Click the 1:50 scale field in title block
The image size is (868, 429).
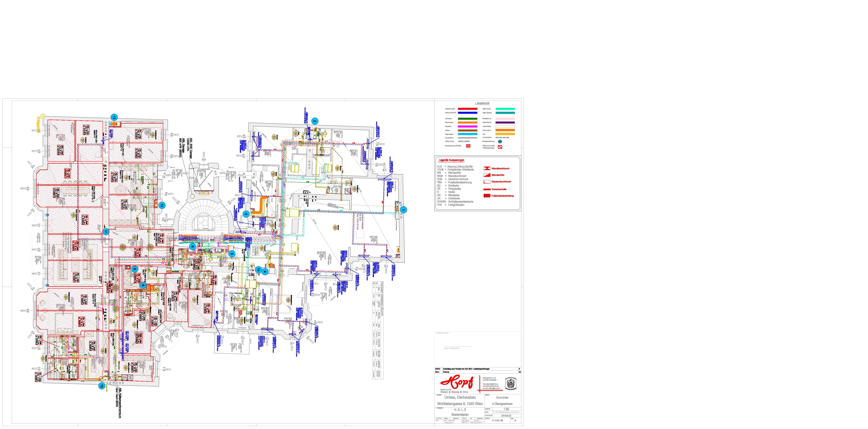[x=506, y=409]
